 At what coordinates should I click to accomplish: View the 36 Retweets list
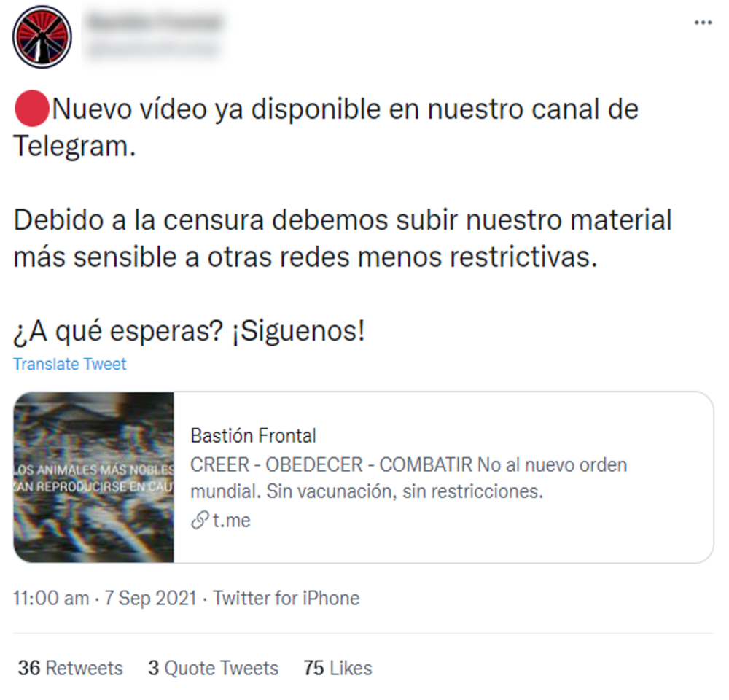70,668
